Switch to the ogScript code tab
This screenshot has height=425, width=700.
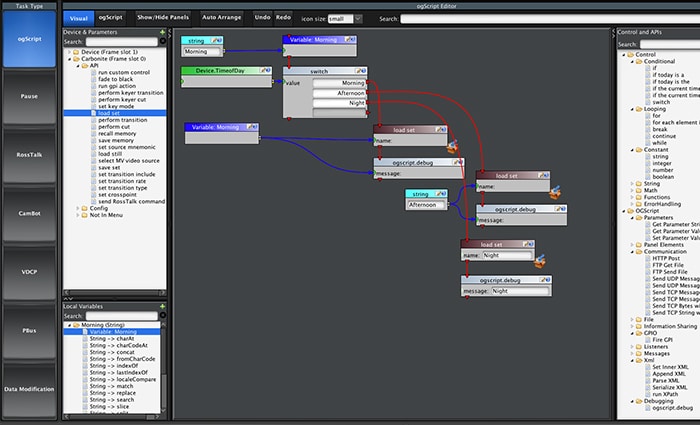click(110, 17)
